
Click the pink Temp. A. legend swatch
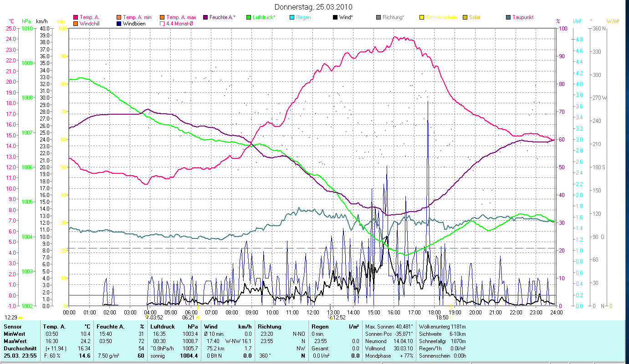pos(76,17)
